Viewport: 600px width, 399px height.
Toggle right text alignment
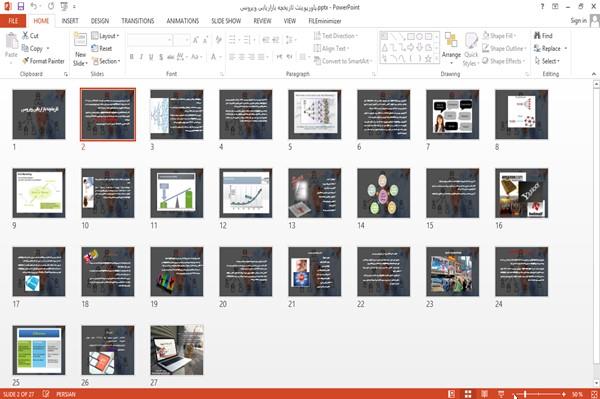(x=251, y=57)
